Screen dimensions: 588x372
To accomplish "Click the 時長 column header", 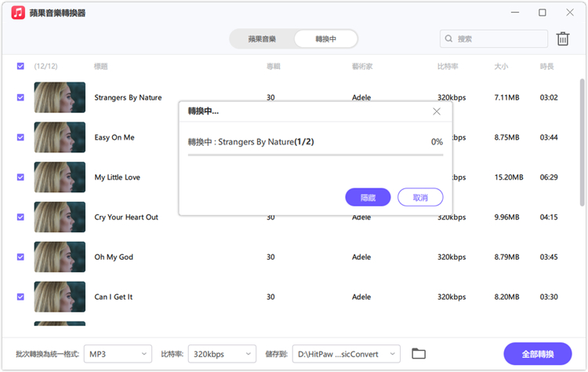I will point(546,67).
